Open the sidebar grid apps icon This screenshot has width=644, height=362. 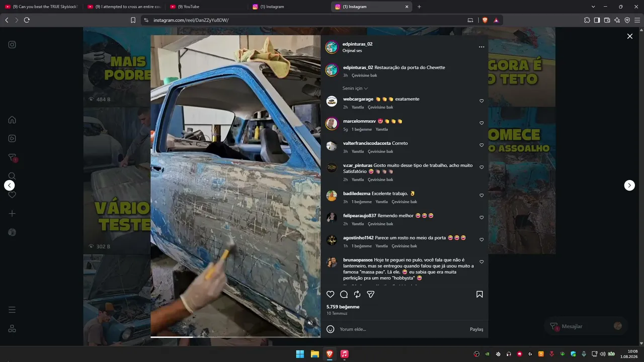12,329
